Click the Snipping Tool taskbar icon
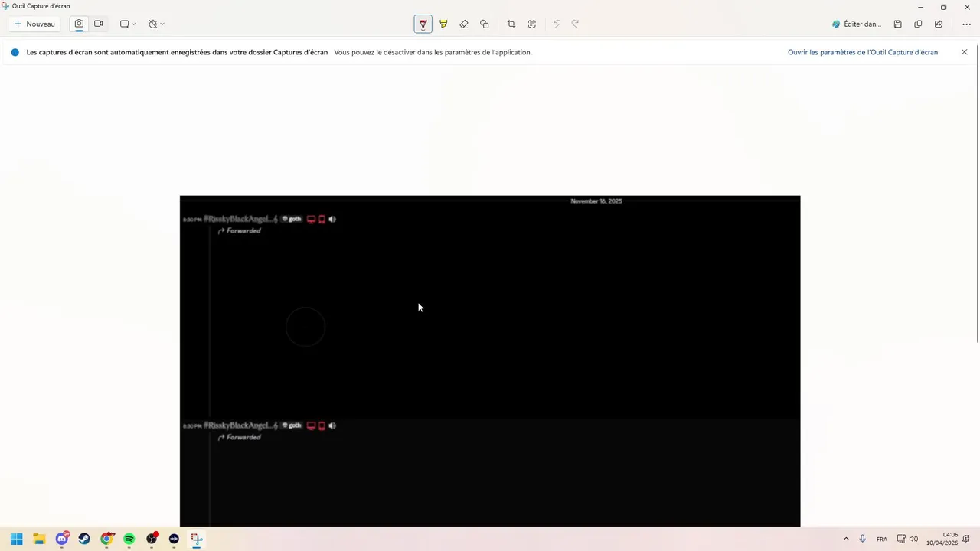Viewport: 980px width, 551px height. (197, 539)
